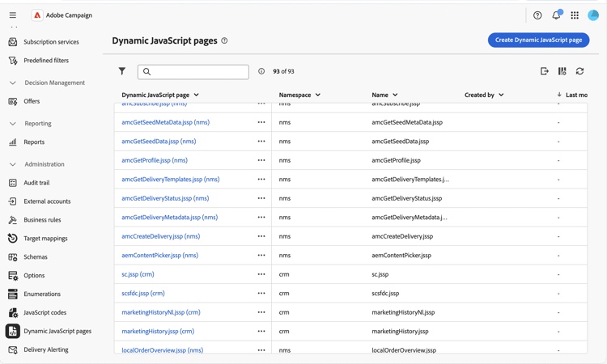
Task: Open the Name column dropdown
Action: pos(395,95)
